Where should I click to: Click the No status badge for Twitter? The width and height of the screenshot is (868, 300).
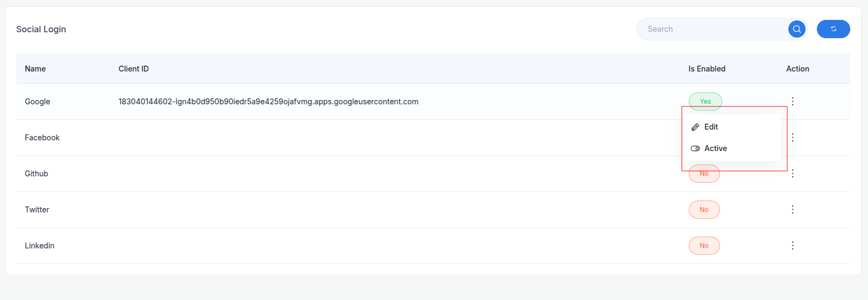[x=704, y=210]
